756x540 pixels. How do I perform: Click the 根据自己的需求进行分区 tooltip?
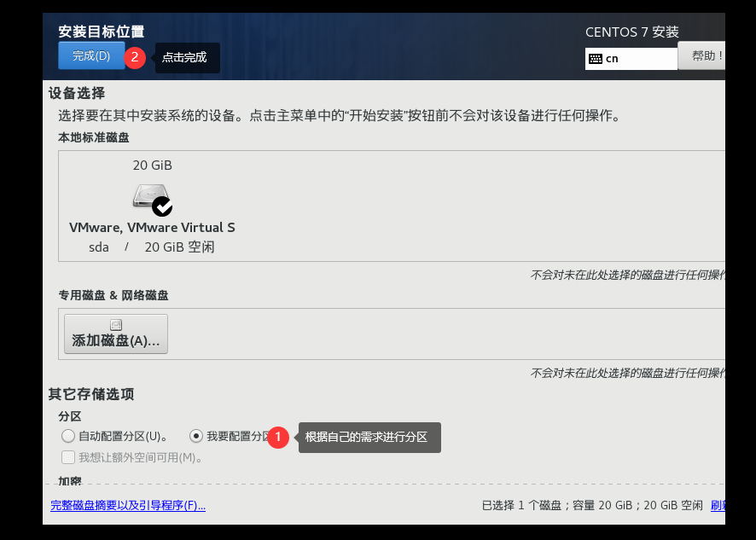point(368,437)
